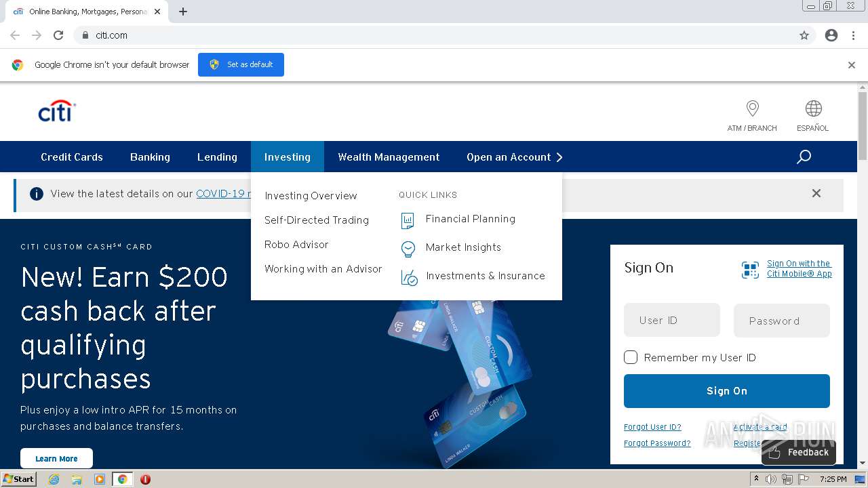Screen dimensions: 868x488
Task: Open a new tab with the plus icon
Action: 183,12
